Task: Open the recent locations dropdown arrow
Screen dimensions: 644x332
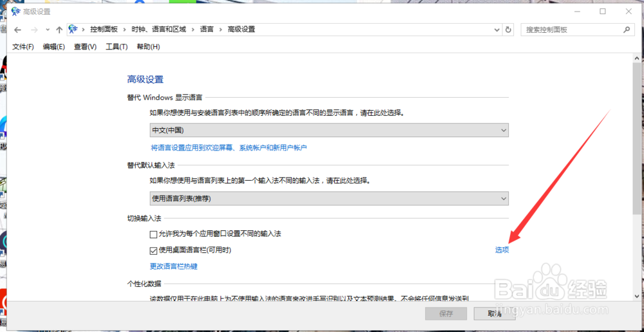Action: coord(48,30)
